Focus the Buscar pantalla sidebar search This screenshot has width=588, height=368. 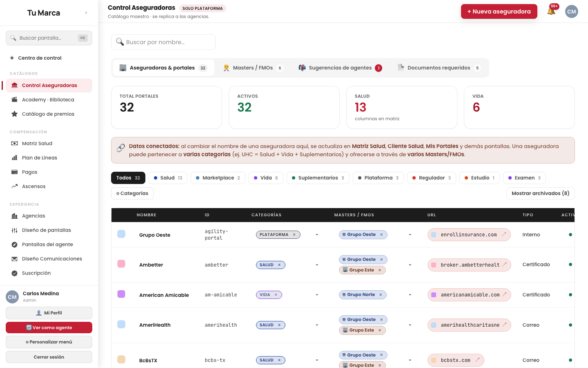click(49, 38)
